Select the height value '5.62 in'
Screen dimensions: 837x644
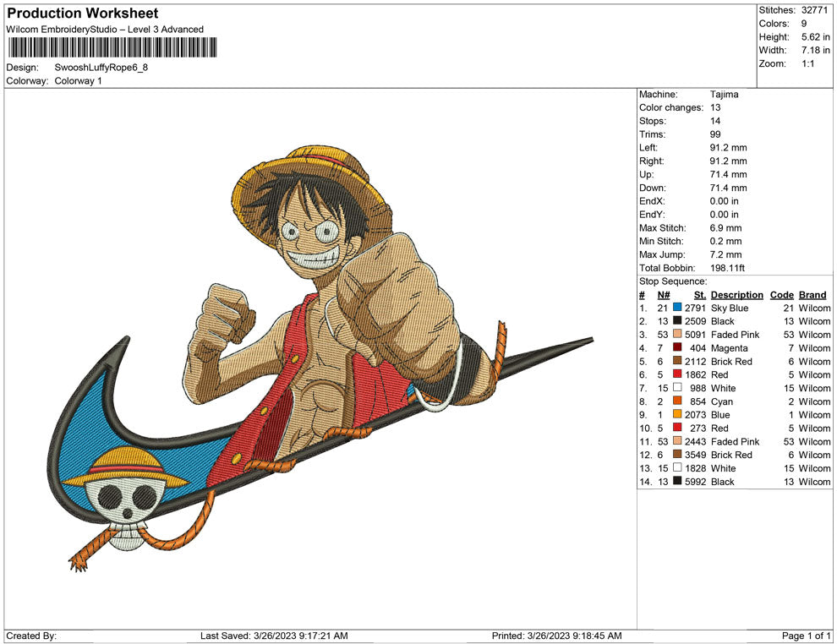click(816, 37)
